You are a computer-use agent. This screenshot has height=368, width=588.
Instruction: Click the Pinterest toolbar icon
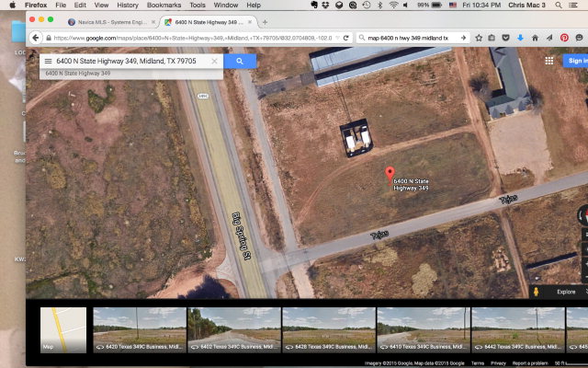click(564, 38)
